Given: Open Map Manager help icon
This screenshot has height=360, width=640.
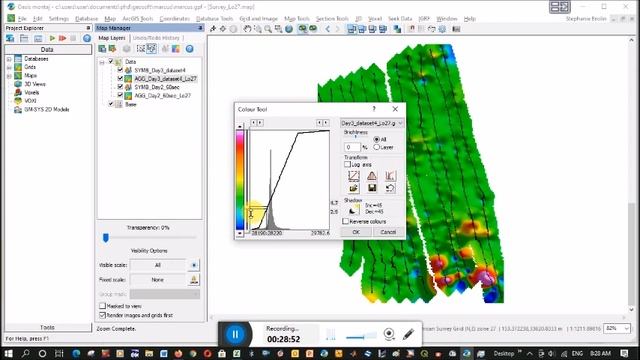Looking at the screenshot, I should (189, 49).
